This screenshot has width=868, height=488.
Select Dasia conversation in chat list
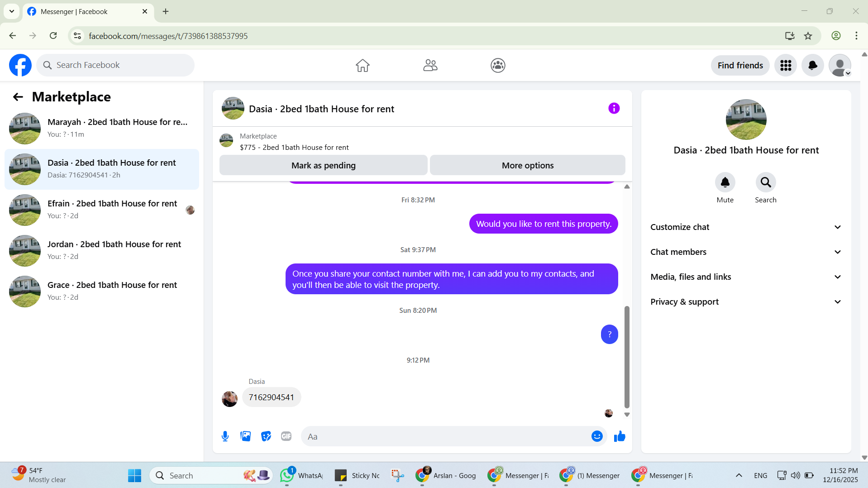(102, 169)
